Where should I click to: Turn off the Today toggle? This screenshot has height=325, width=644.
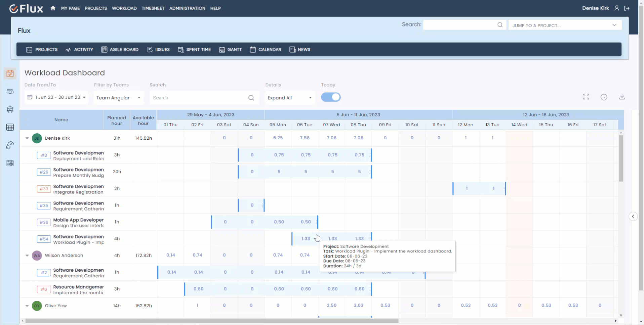click(x=331, y=97)
